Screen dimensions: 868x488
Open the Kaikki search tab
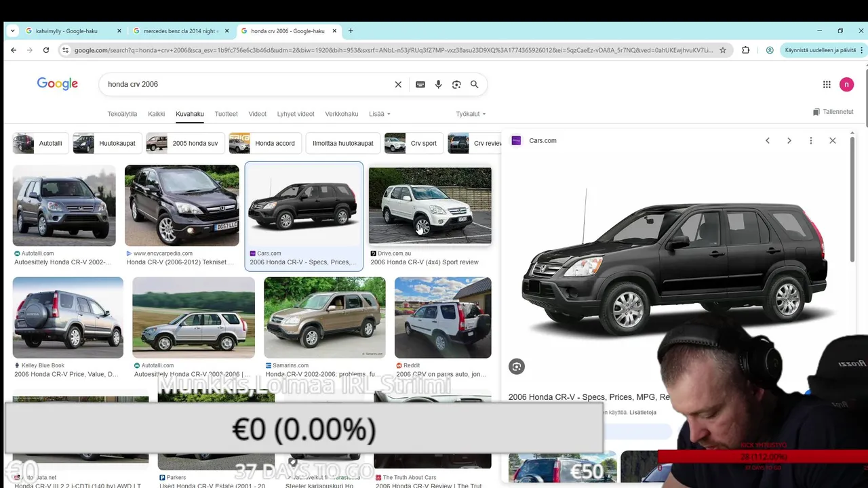pos(157,114)
